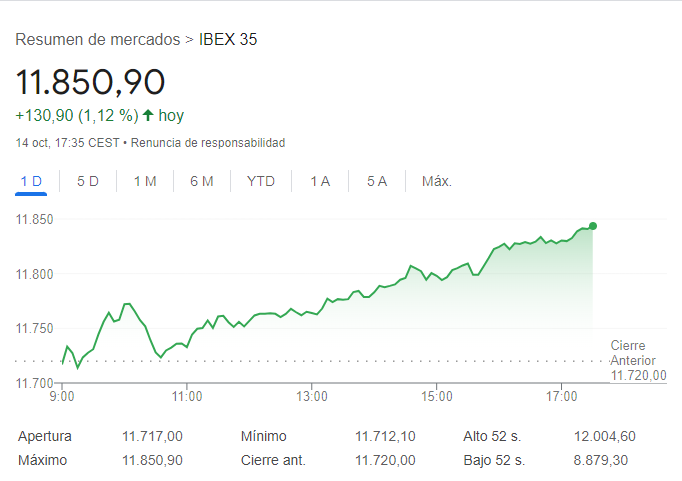Switch to the 5 D chart tab
The image size is (682, 481).
(88, 181)
